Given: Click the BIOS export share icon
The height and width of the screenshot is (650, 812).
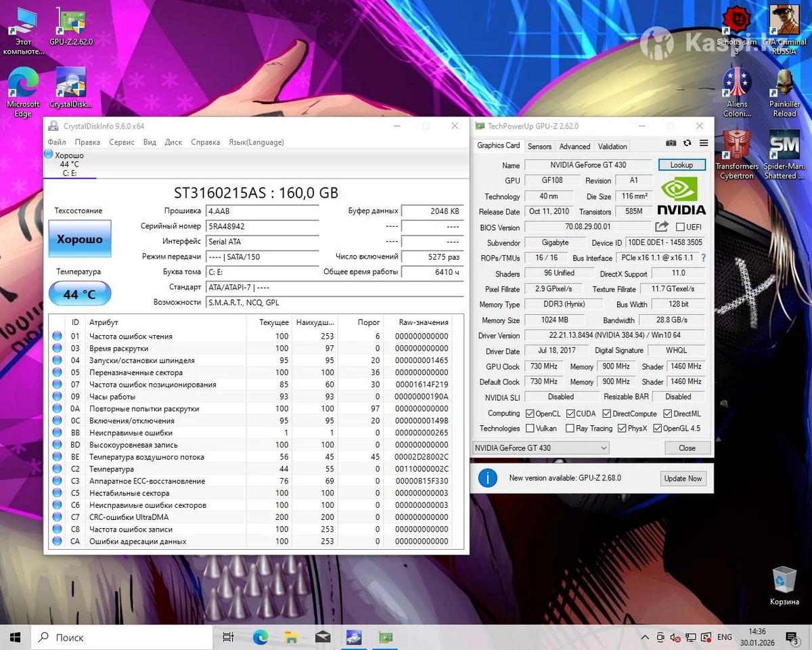Looking at the screenshot, I should [x=662, y=227].
